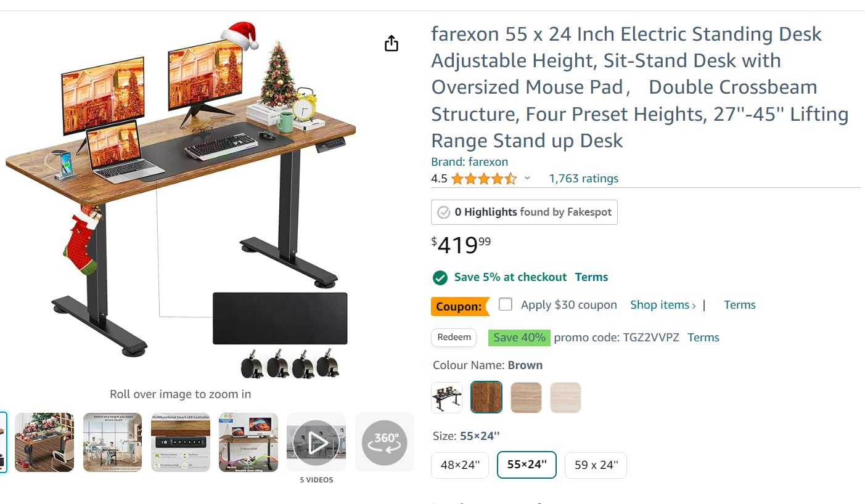Select the 48×24'' size option
The width and height of the screenshot is (865, 504).
click(x=460, y=465)
